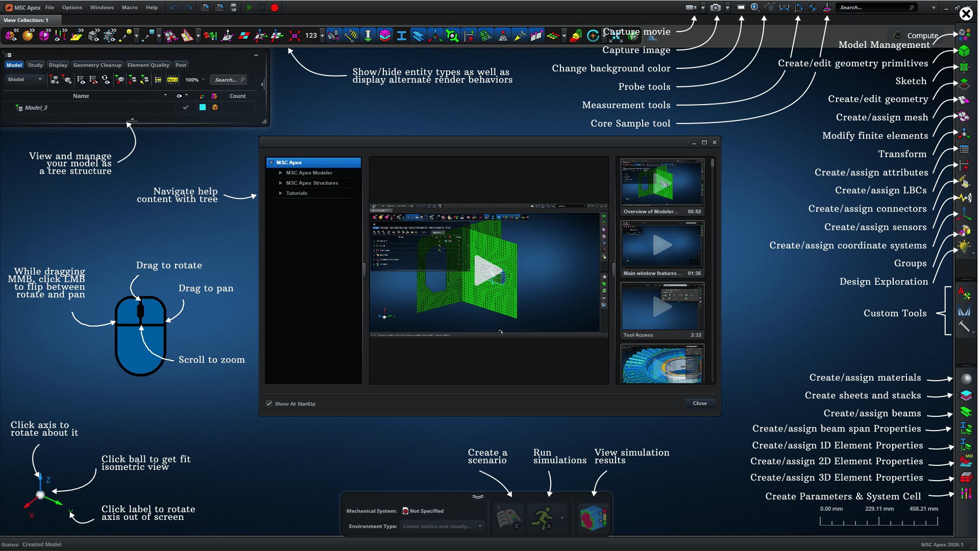
Task: Open the Create sheets and stacks tool
Action: coord(966,395)
